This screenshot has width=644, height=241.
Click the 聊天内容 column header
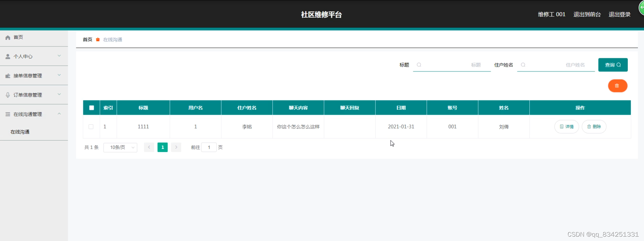pyautogui.click(x=298, y=108)
